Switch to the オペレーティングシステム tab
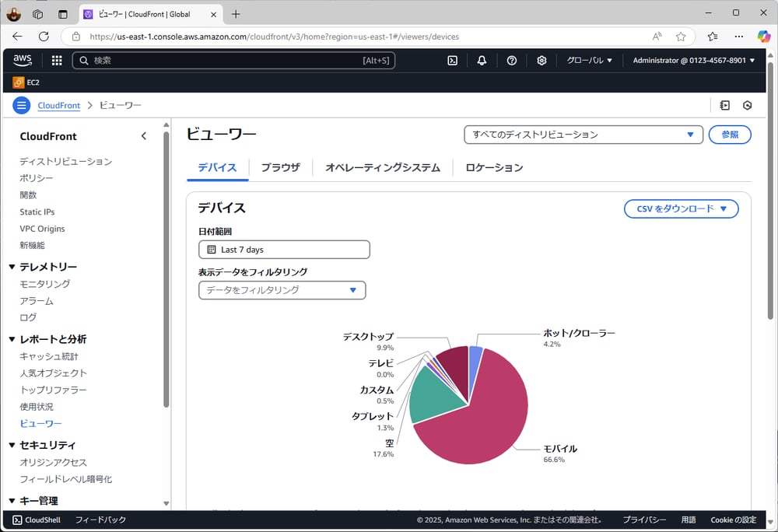The height and width of the screenshot is (532, 778). point(383,167)
